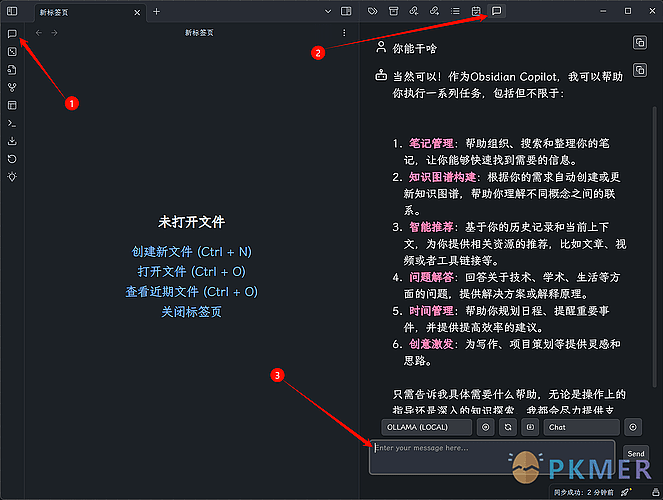Click 关闭标签页 link

(x=192, y=312)
